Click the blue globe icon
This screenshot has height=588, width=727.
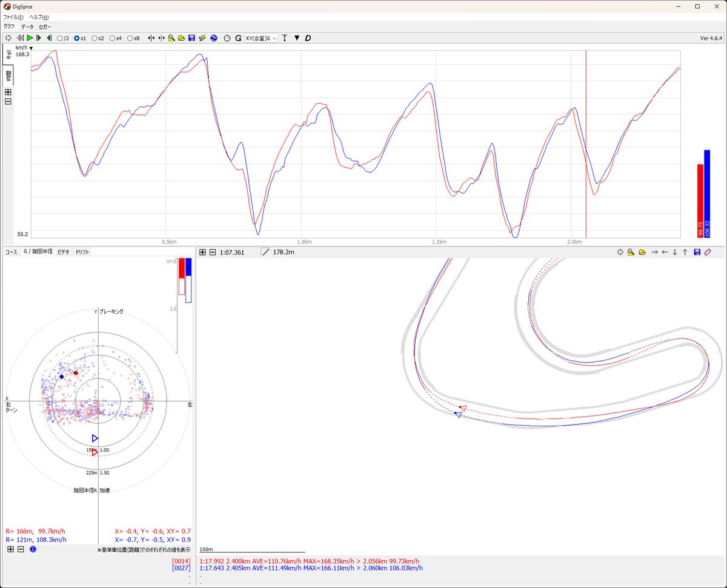(x=214, y=38)
